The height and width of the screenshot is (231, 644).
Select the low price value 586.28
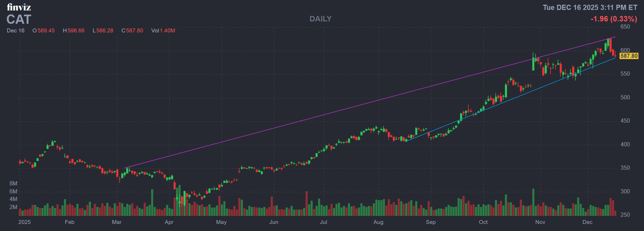pyautogui.click(x=105, y=31)
